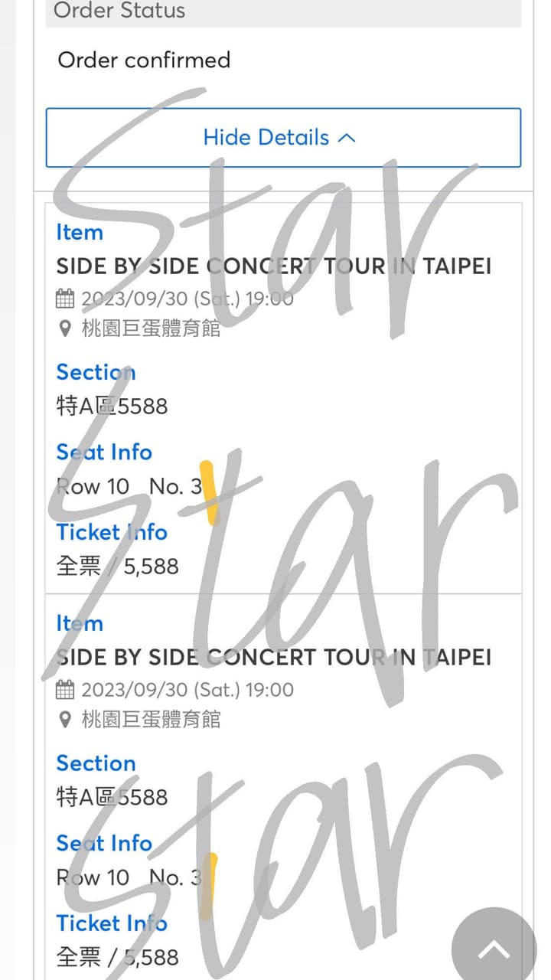This screenshot has height=980, width=551.
Task: Open the second SIDE BY SIDE concert title
Action: (x=273, y=658)
